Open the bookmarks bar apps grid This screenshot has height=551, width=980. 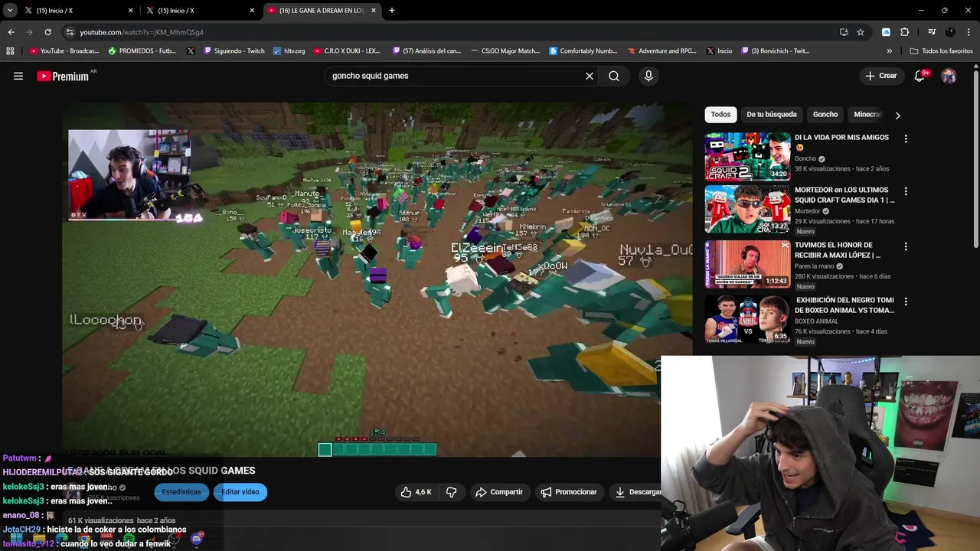10,51
